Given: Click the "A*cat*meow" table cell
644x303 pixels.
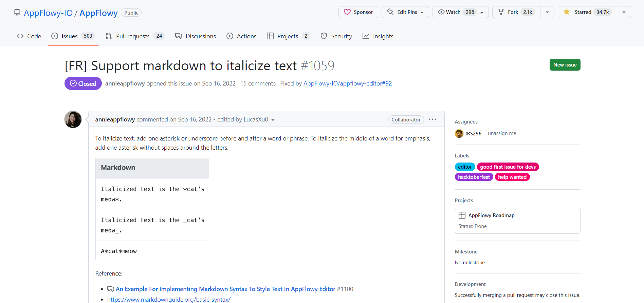Looking at the screenshot, I should (152, 250).
